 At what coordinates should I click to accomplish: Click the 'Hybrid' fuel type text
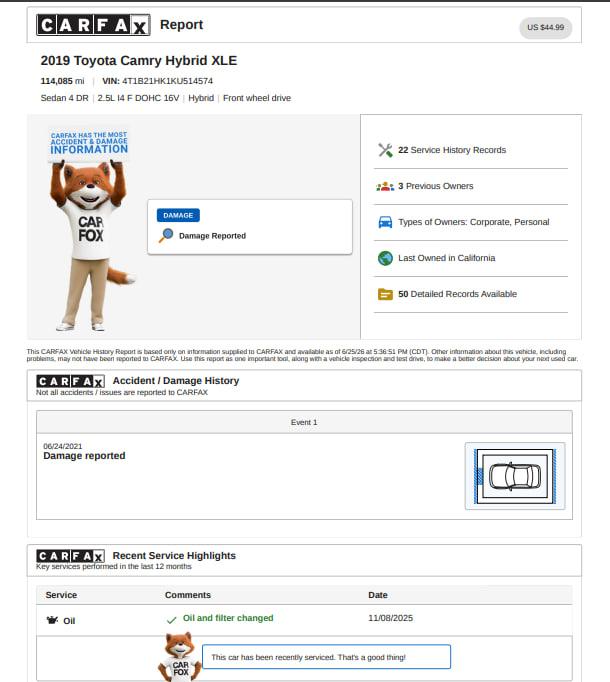pos(201,98)
